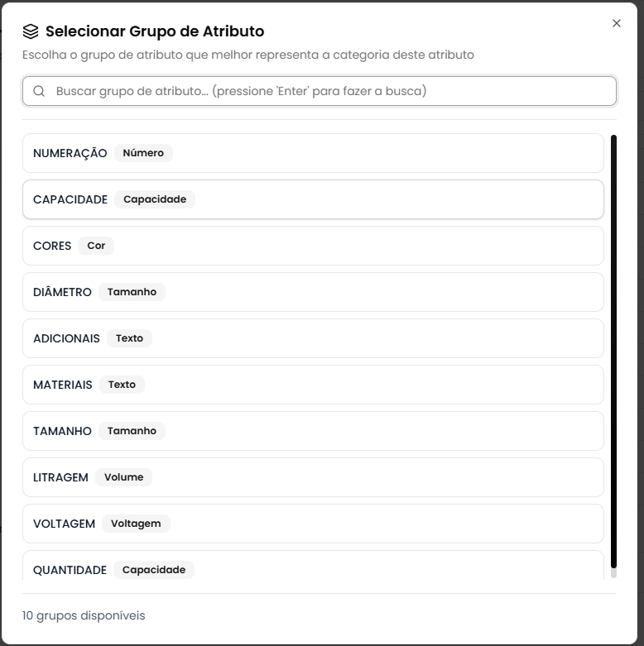644x646 pixels.
Task: Choose the ADICIONAIS group row
Action: (x=313, y=338)
